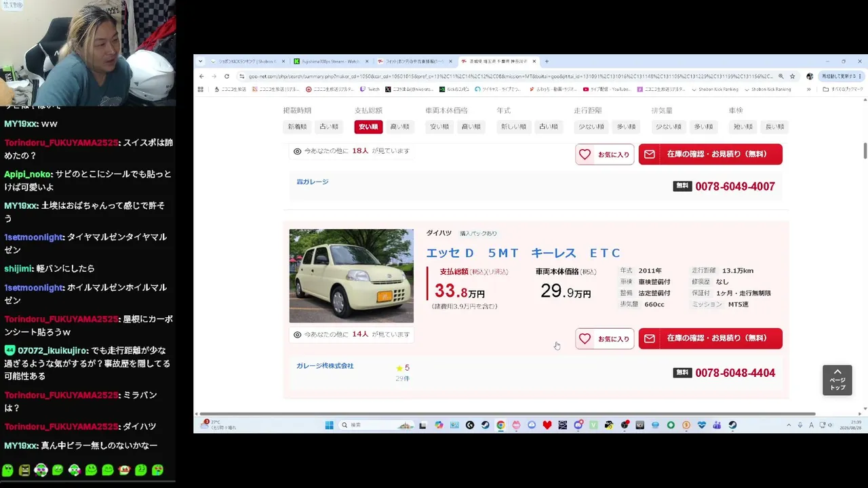
Task: Click the Windows taskbar search box
Action: click(376, 425)
